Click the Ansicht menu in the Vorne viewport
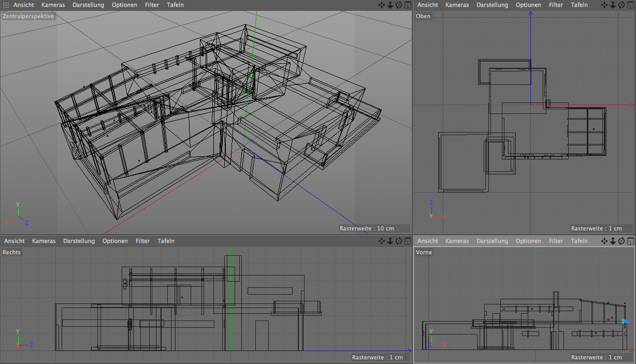The width and height of the screenshot is (636, 364). 428,241
